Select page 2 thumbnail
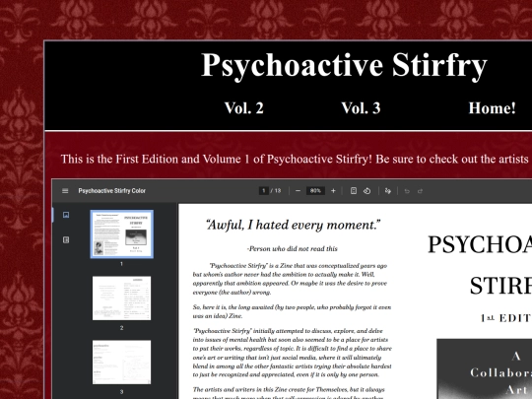532x399 pixels. click(121, 298)
